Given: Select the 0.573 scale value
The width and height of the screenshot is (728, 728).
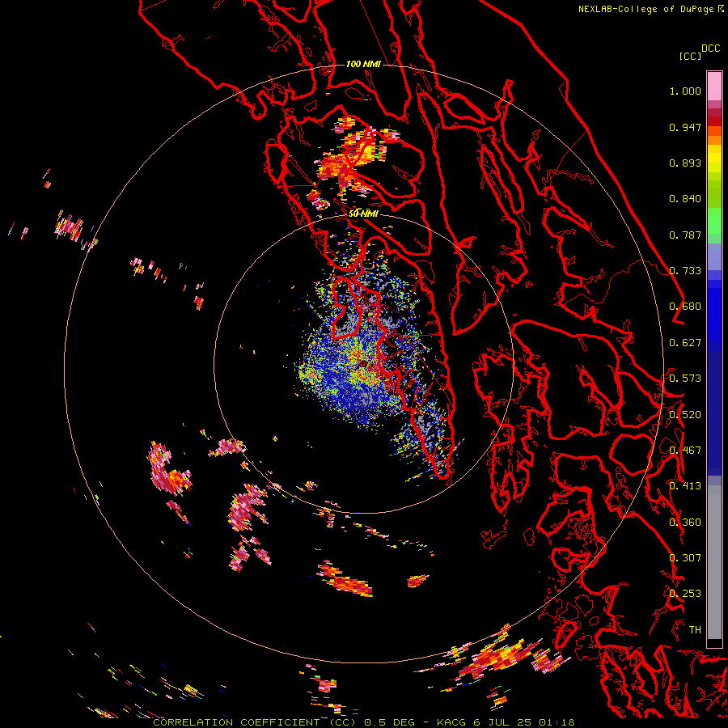Looking at the screenshot, I should point(685,379).
